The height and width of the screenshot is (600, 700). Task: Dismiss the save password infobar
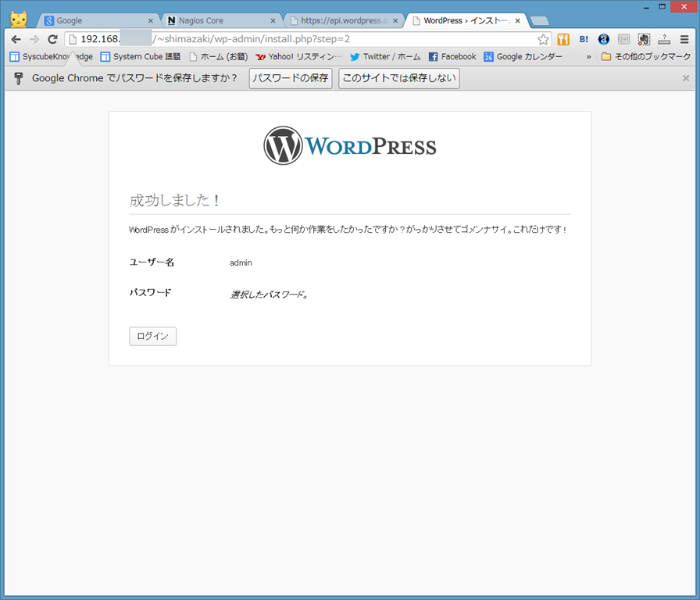(x=686, y=78)
